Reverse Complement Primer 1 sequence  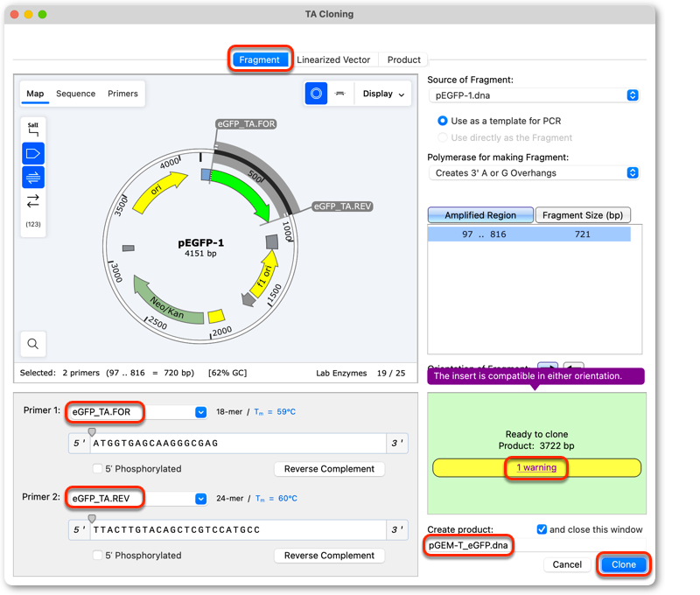[x=329, y=469]
